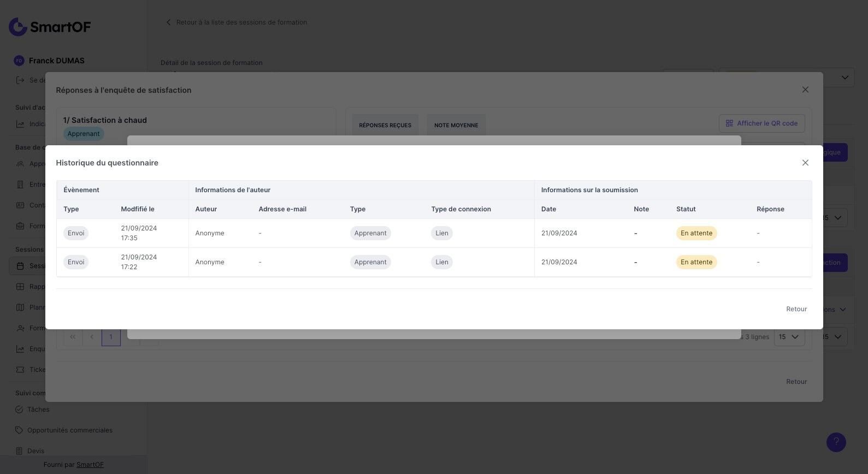Click the ID card icon for Contacts
Screen dimensions: 868x474
20,205
